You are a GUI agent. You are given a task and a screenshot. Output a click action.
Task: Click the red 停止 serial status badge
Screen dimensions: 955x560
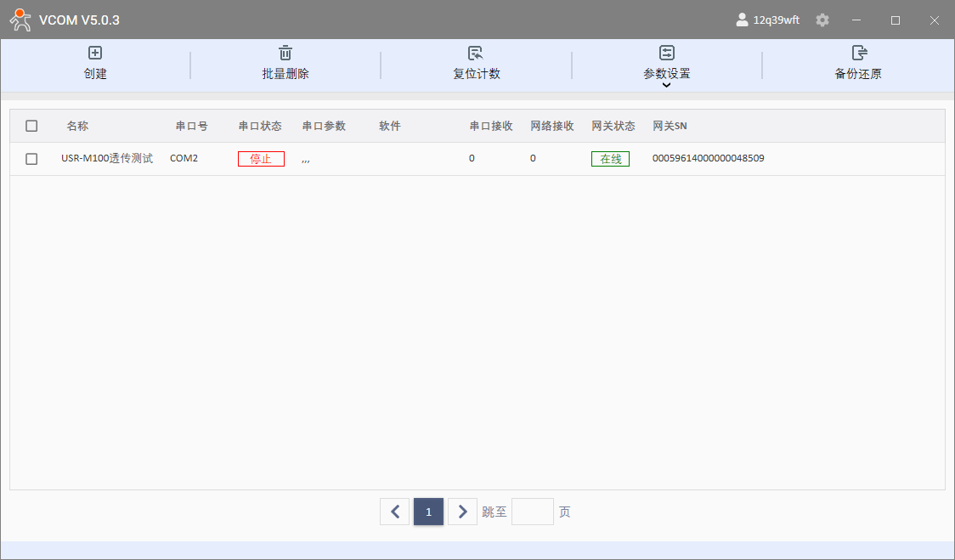261,159
